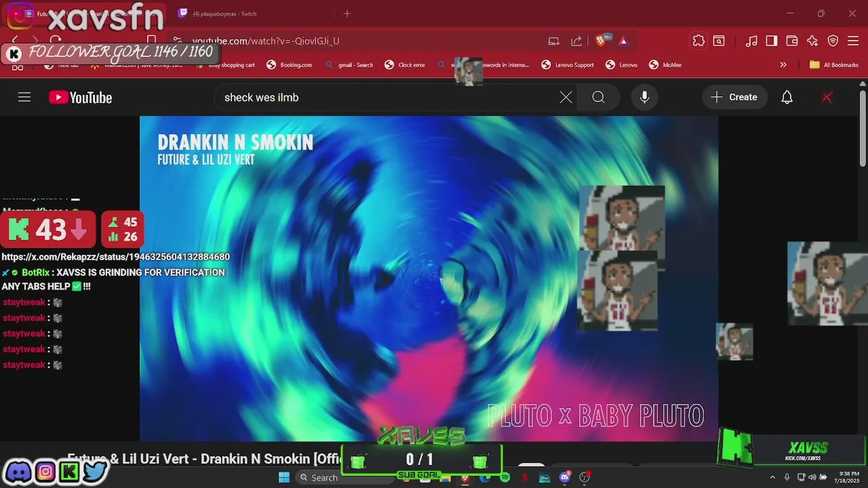The height and width of the screenshot is (488, 868).
Task: Open YouTube notifications bell
Action: coord(787,98)
